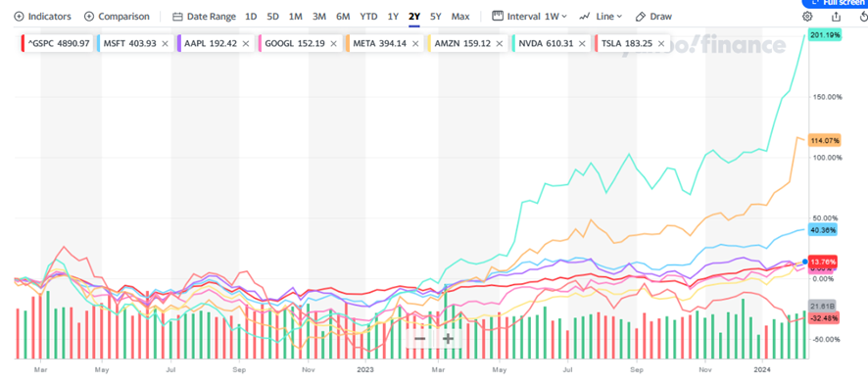The height and width of the screenshot is (383, 868).
Task: Open the Date Range picker
Action: point(204,16)
